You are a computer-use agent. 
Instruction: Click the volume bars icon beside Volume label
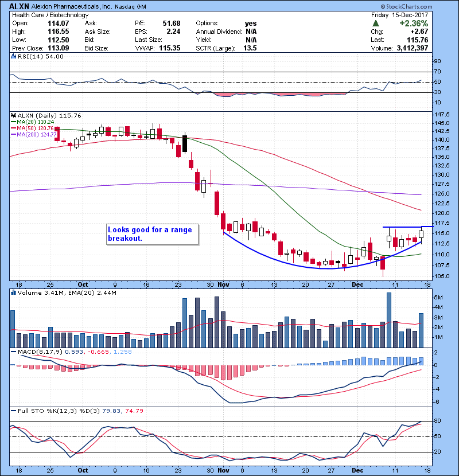pos(13,292)
